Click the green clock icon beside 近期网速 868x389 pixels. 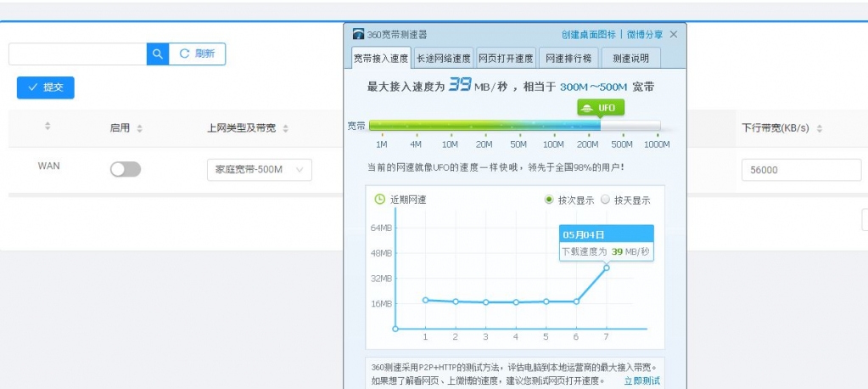coord(380,199)
